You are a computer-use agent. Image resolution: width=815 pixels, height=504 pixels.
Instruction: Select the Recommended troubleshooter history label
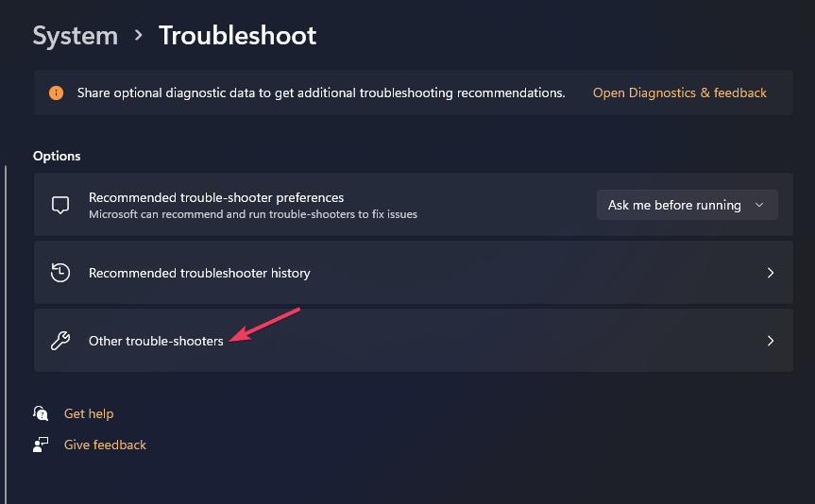199,273
